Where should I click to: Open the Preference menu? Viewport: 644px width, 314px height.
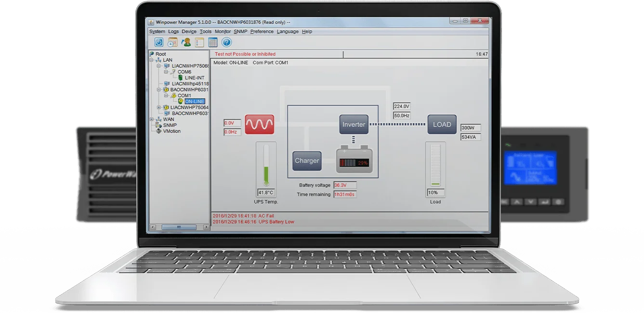coord(262,32)
